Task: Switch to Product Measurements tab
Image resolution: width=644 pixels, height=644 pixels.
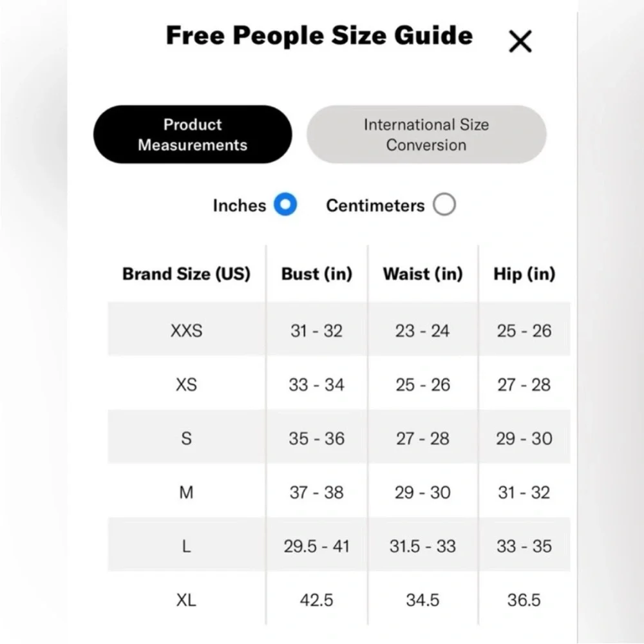Action: [x=193, y=135]
